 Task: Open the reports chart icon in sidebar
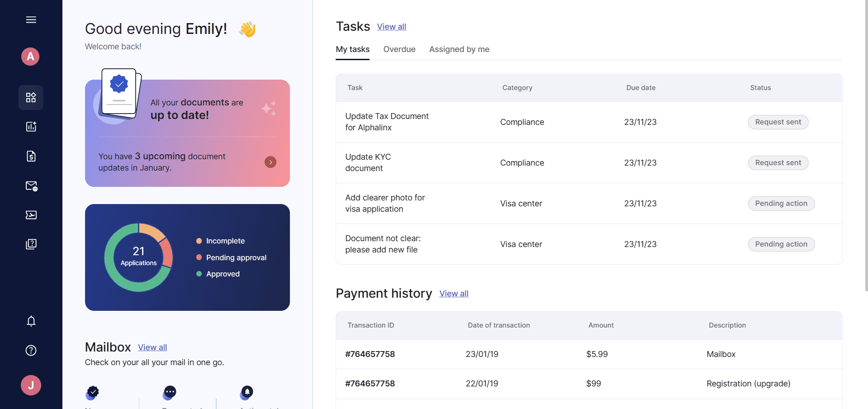pyautogui.click(x=31, y=127)
